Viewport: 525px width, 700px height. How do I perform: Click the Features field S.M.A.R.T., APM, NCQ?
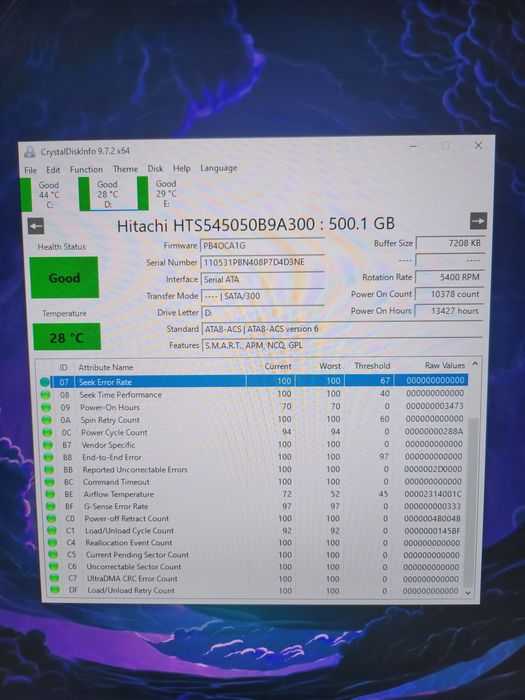pos(343,345)
